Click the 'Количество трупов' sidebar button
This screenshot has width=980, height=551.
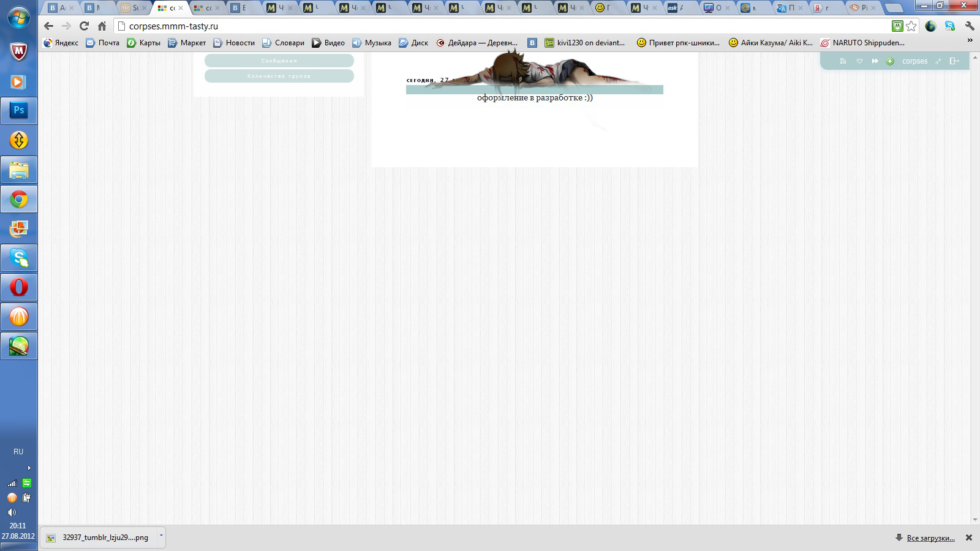tap(279, 76)
